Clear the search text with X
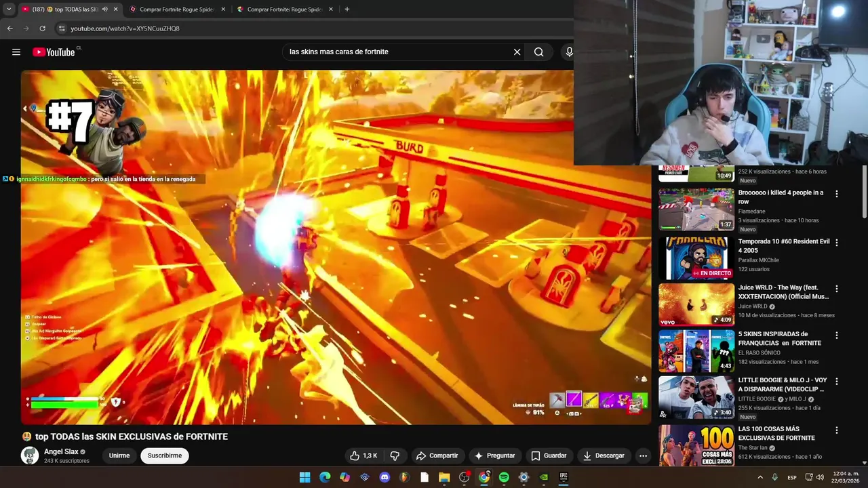This screenshot has width=868, height=488. 517,52
